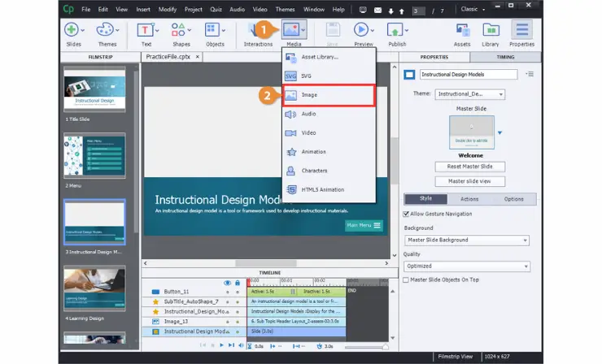Click the email envelope icon in menu bar
The image size is (602, 364).
pyautogui.click(x=377, y=11)
